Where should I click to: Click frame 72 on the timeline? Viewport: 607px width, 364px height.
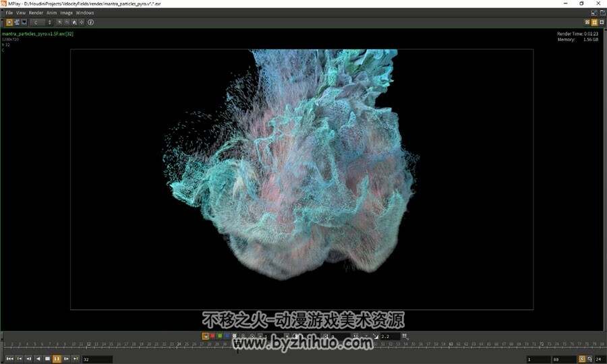coord(542,344)
